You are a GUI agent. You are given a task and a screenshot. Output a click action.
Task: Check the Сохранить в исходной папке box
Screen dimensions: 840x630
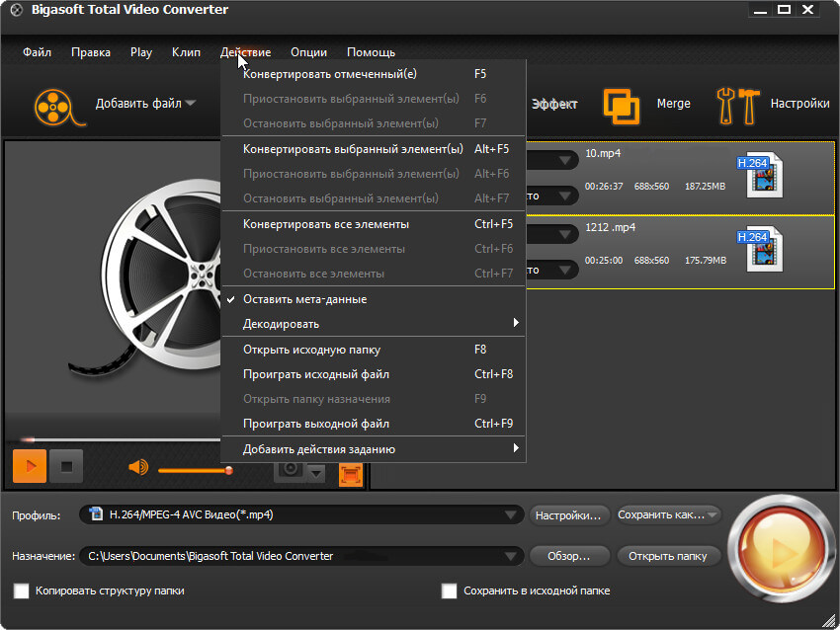pyautogui.click(x=450, y=591)
